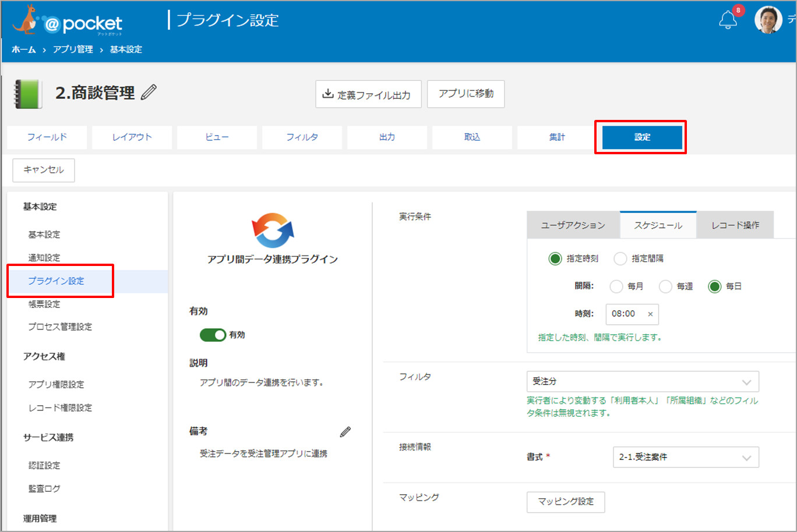Viewport: 797px width, 532px height.
Task: Open the 受注分 filter dropdown
Action: click(x=643, y=381)
